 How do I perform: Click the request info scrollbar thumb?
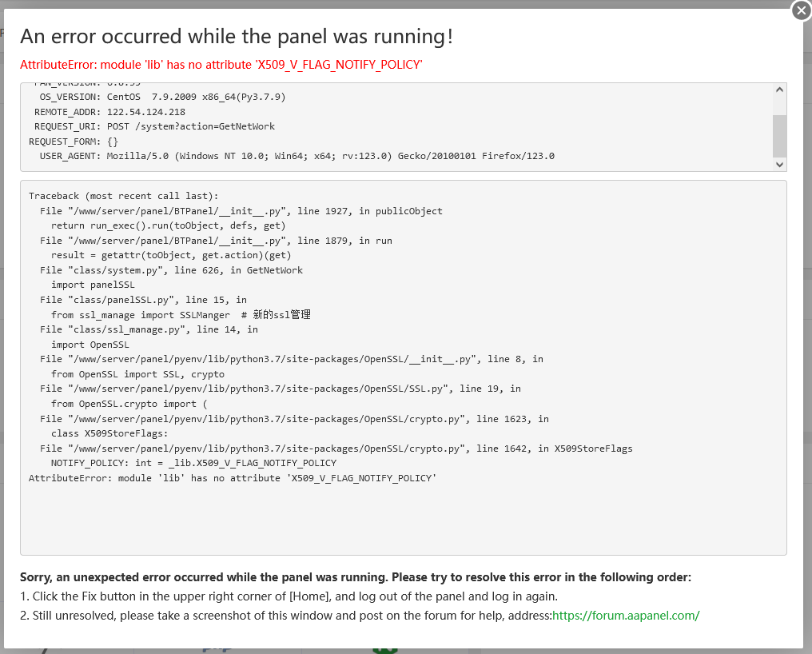point(779,135)
